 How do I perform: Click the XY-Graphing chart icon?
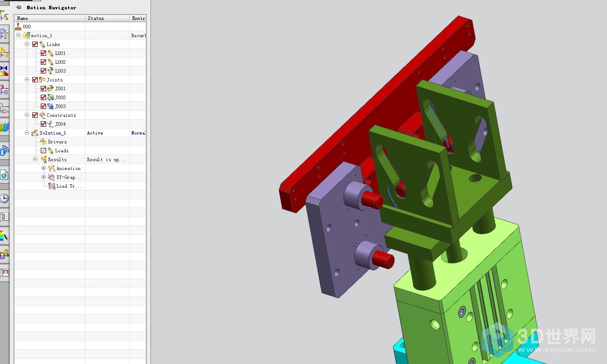pyautogui.click(x=52, y=177)
